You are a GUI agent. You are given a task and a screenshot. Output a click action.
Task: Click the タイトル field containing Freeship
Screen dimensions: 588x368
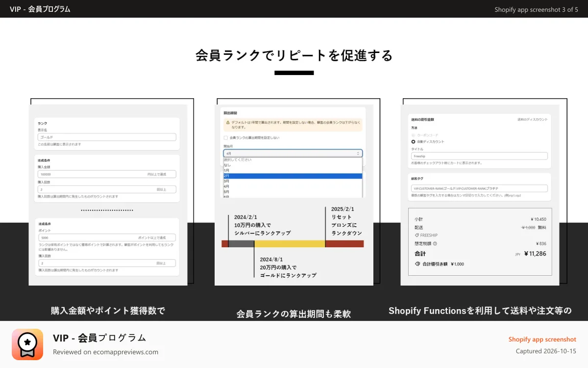pyautogui.click(x=479, y=156)
